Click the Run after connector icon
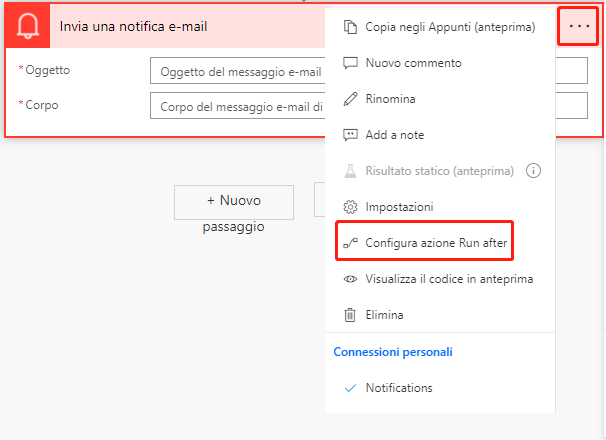606x440 pixels. pos(350,243)
